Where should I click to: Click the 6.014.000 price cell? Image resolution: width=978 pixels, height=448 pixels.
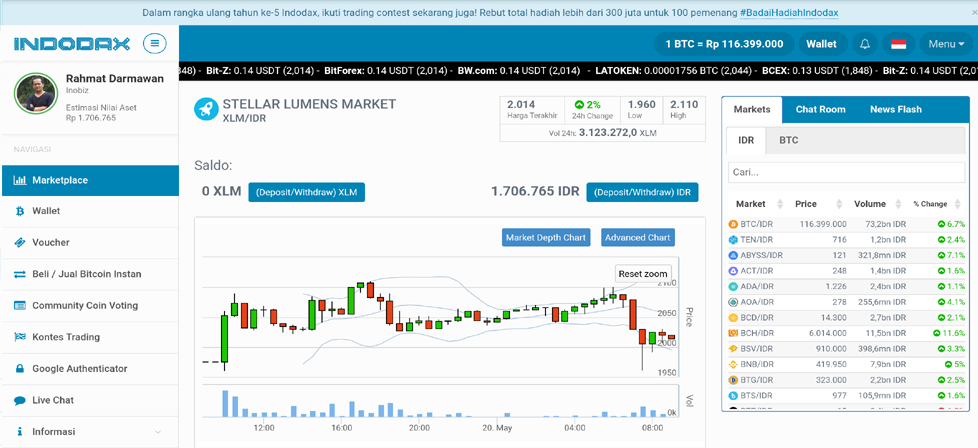(x=826, y=333)
